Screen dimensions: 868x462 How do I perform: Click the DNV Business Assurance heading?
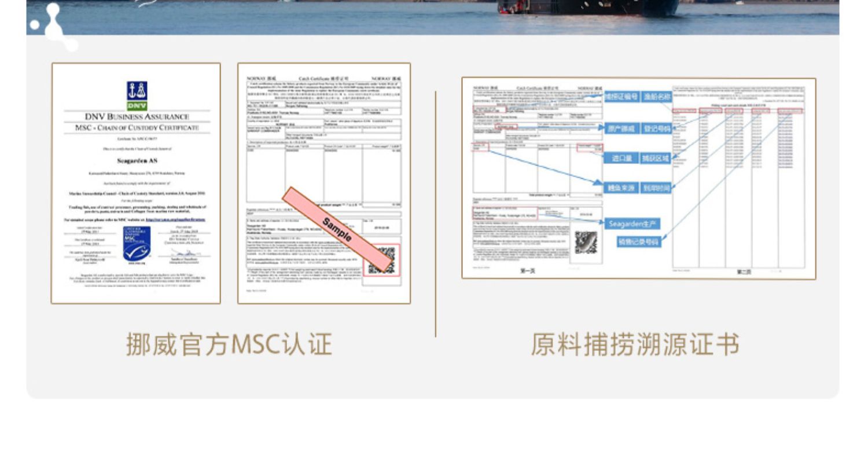click(x=136, y=116)
